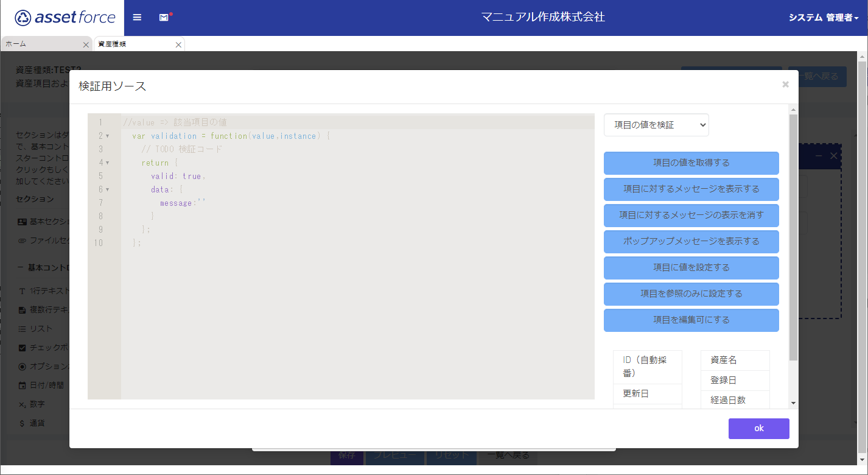868x475 pixels.
Task: Click the dialog panel scroll down arrow
Action: (793, 403)
